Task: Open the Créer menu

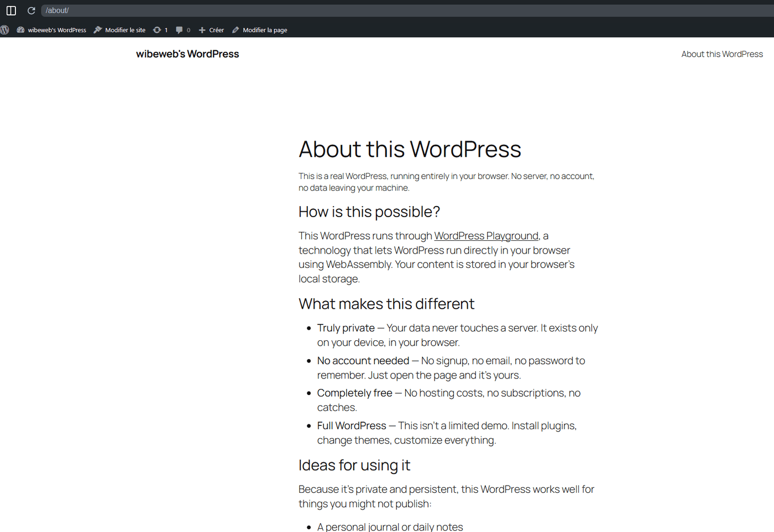Action: coord(216,30)
